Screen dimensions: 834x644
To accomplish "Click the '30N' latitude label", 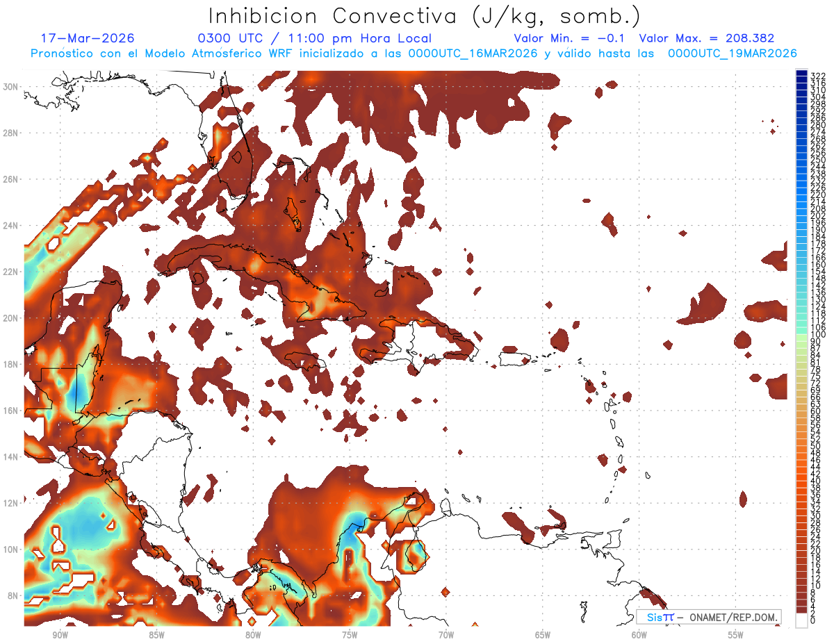I will click(11, 87).
